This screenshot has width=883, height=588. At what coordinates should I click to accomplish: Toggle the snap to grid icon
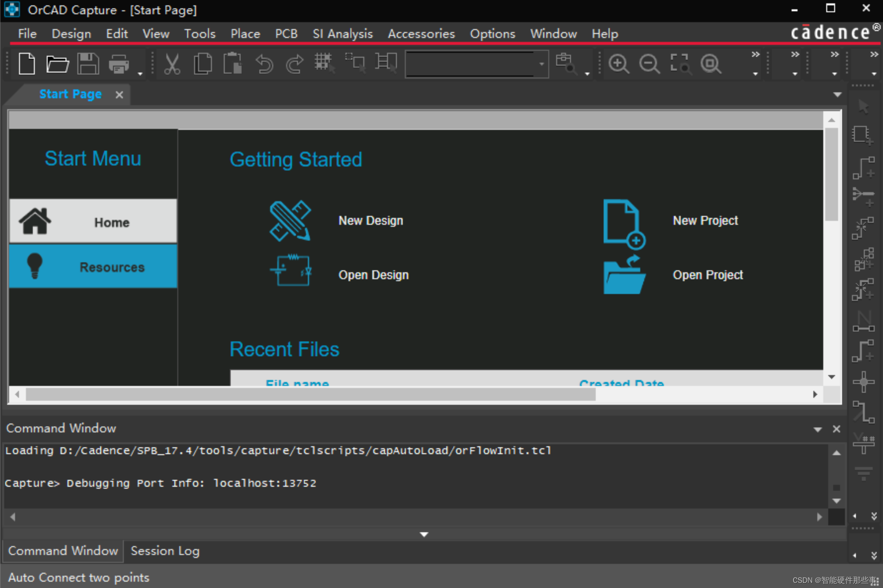[324, 63]
